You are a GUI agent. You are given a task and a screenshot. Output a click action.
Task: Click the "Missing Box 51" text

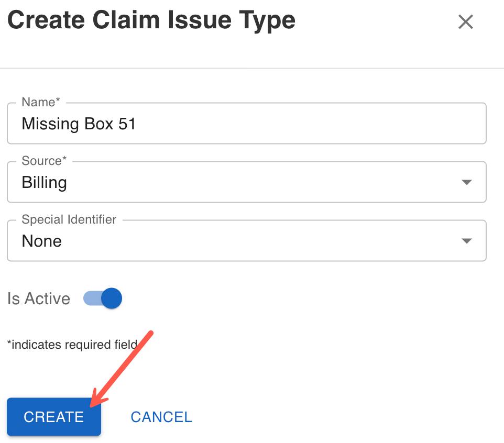[79, 124]
